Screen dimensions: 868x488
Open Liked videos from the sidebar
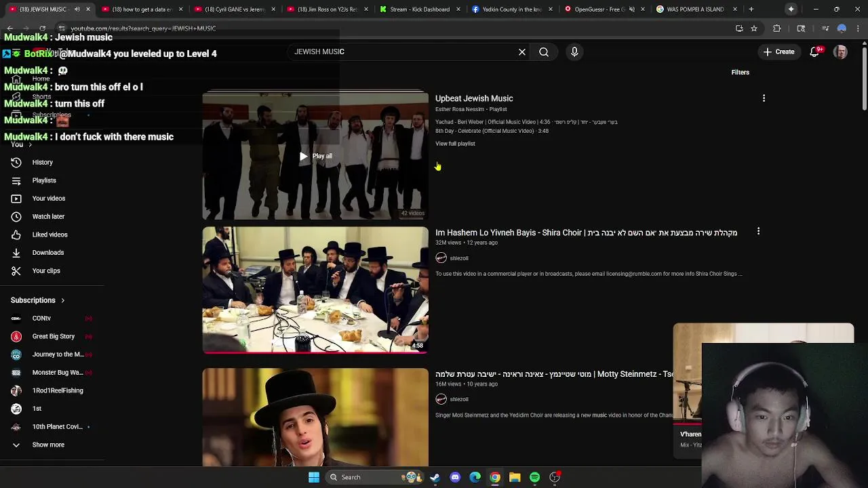50,235
